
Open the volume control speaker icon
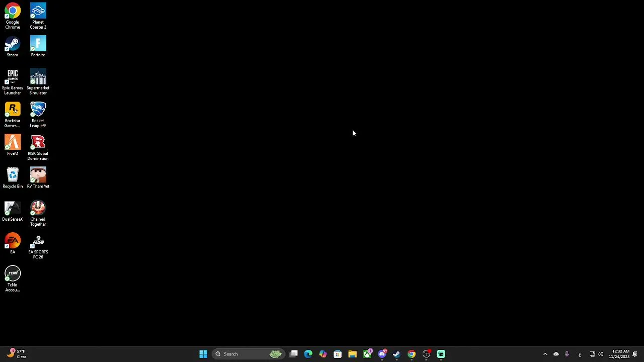point(600,354)
